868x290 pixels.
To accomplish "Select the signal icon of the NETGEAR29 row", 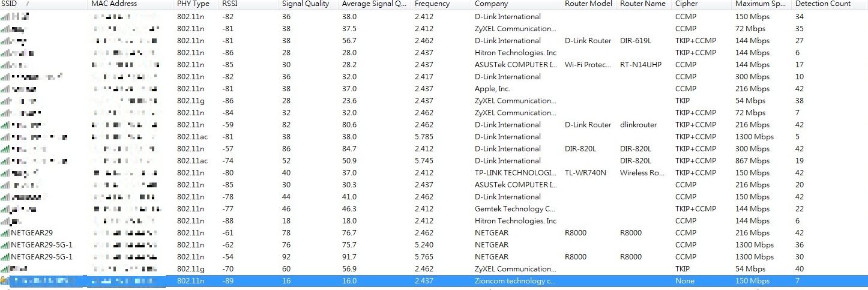I will click(x=5, y=233).
